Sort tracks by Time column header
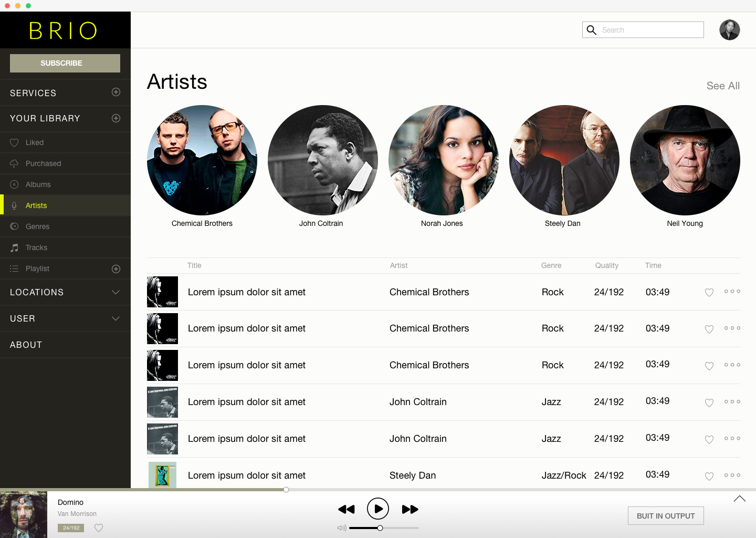Viewport: 756px width, 538px height. tap(653, 265)
